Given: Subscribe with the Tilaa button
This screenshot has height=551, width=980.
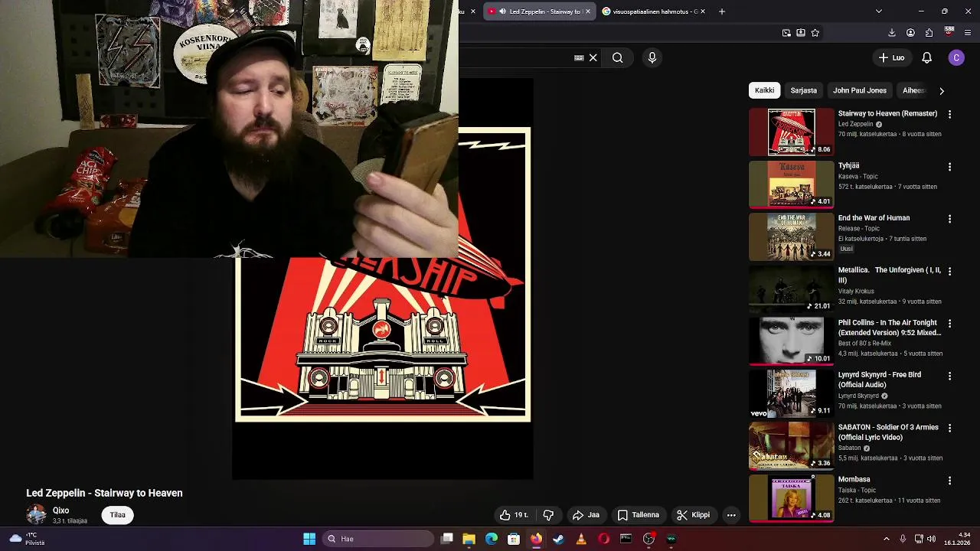Looking at the screenshot, I should pyautogui.click(x=117, y=515).
